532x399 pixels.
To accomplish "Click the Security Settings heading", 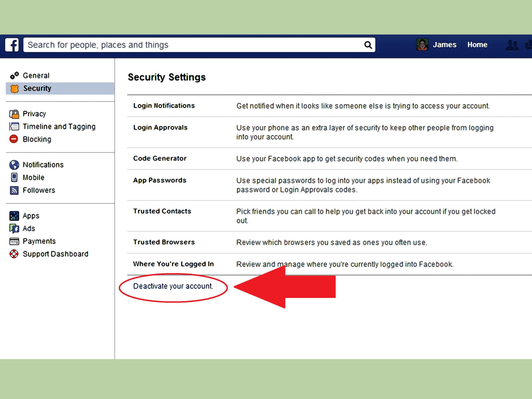I will point(167,77).
